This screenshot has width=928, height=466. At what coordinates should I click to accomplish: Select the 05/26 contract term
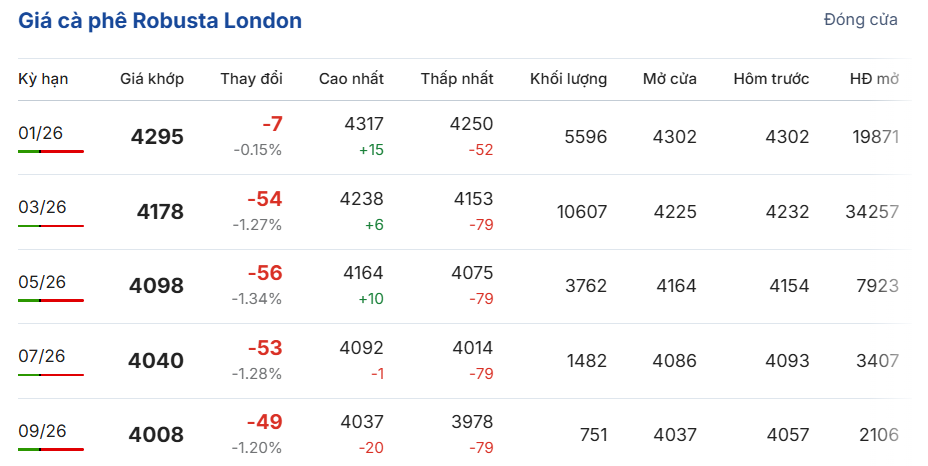[x=42, y=282]
